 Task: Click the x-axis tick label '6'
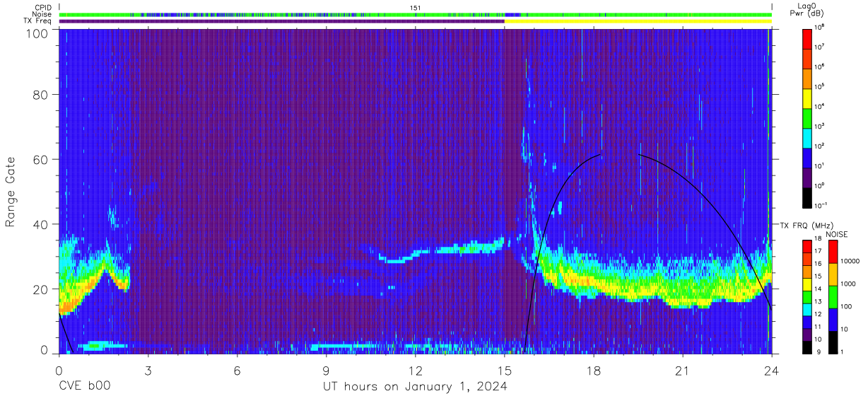coord(237,370)
